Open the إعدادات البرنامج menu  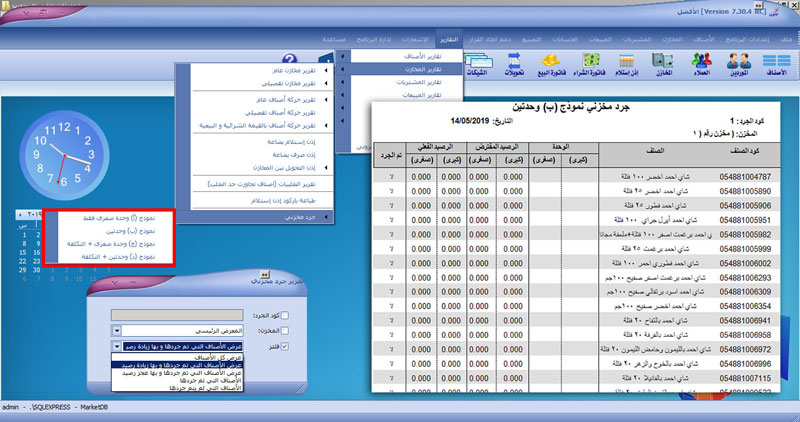click(x=747, y=39)
